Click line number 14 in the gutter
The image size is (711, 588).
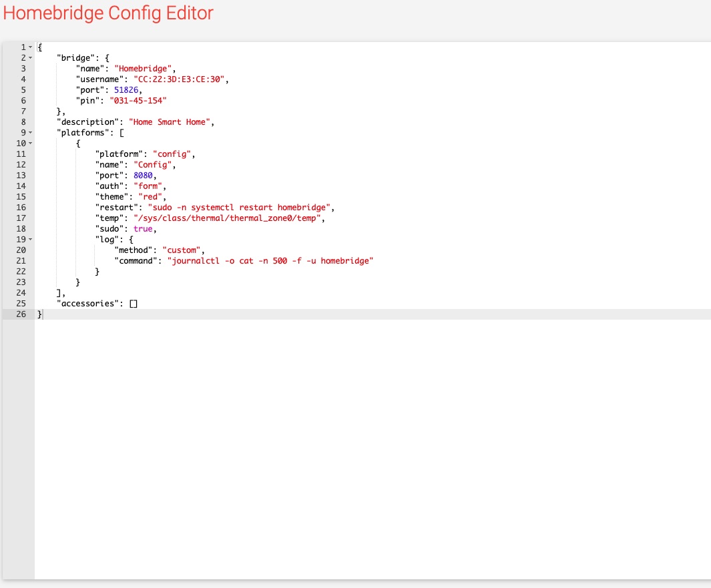[x=21, y=186]
